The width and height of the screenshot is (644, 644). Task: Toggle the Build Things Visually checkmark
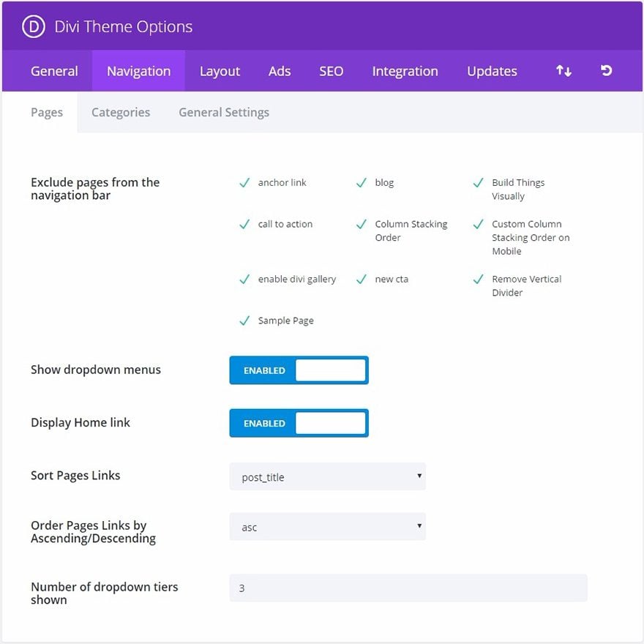click(479, 183)
